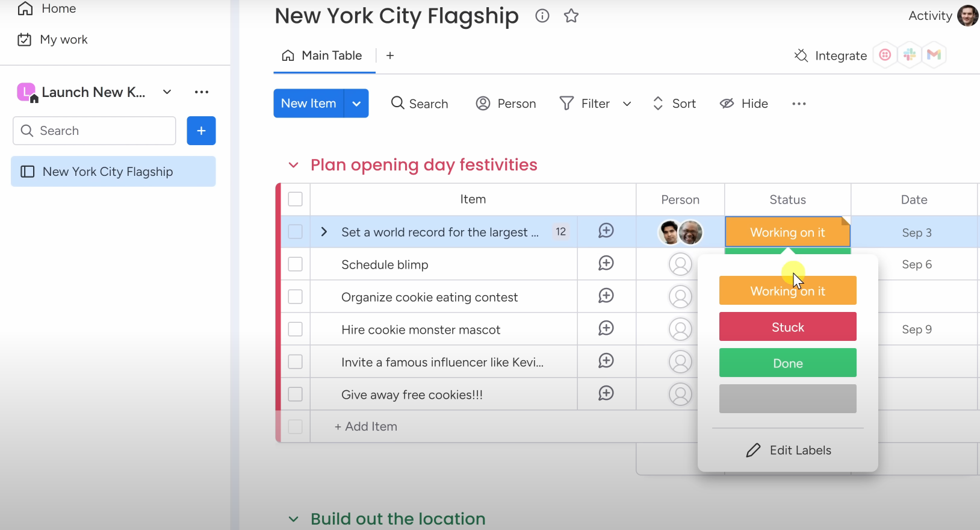Open more toolbar options three dots
Screen dimensions: 980x530
799,104
